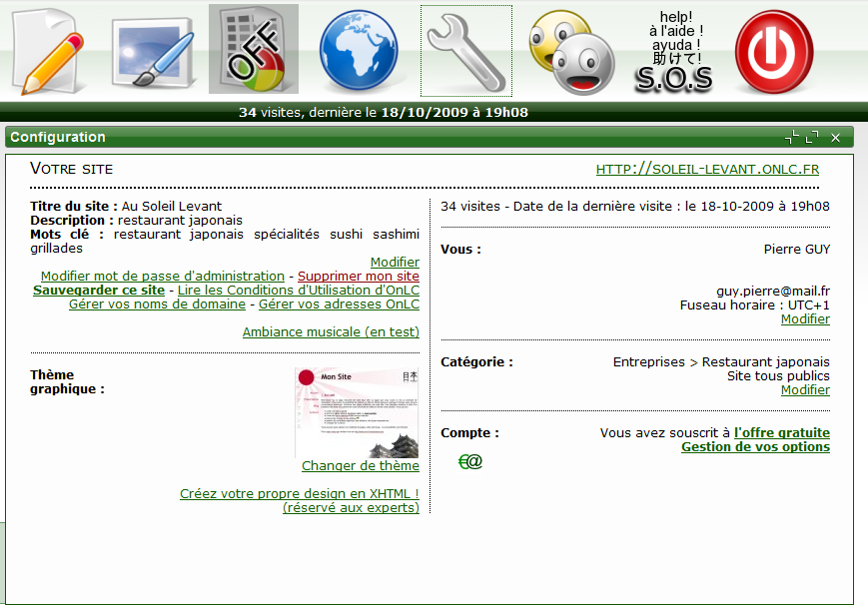Open the smiley faces community icon

571,52
